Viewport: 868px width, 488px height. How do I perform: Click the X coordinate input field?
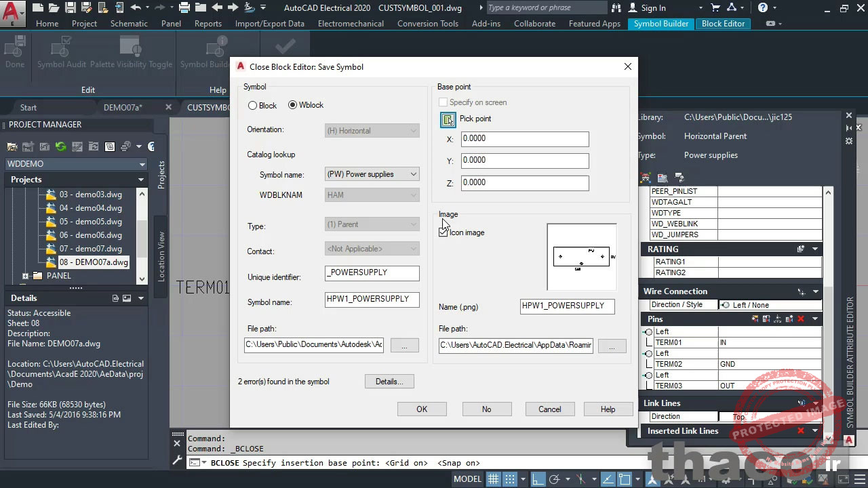[x=524, y=138]
